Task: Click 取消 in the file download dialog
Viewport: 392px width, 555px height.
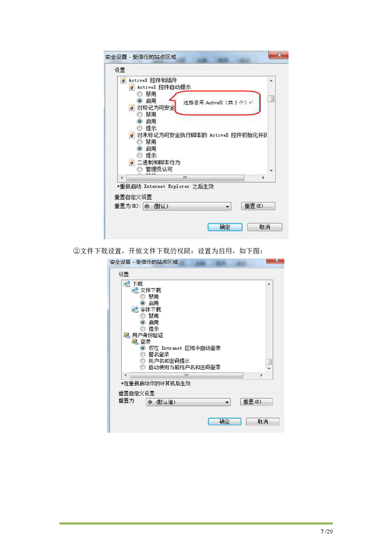Action: (262, 421)
